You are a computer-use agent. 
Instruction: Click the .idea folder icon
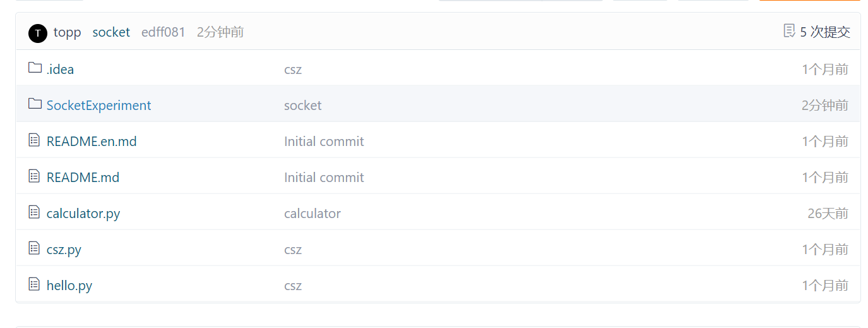(35, 68)
